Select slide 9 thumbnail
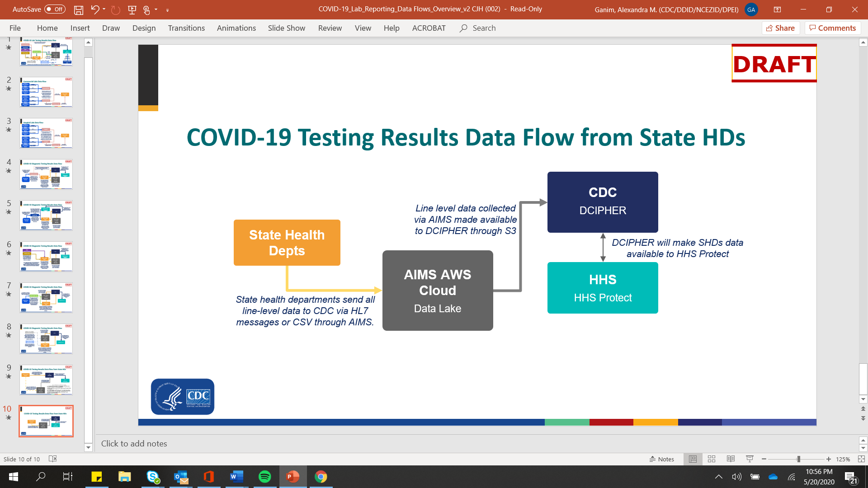 pyautogui.click(x=46, y=380)
